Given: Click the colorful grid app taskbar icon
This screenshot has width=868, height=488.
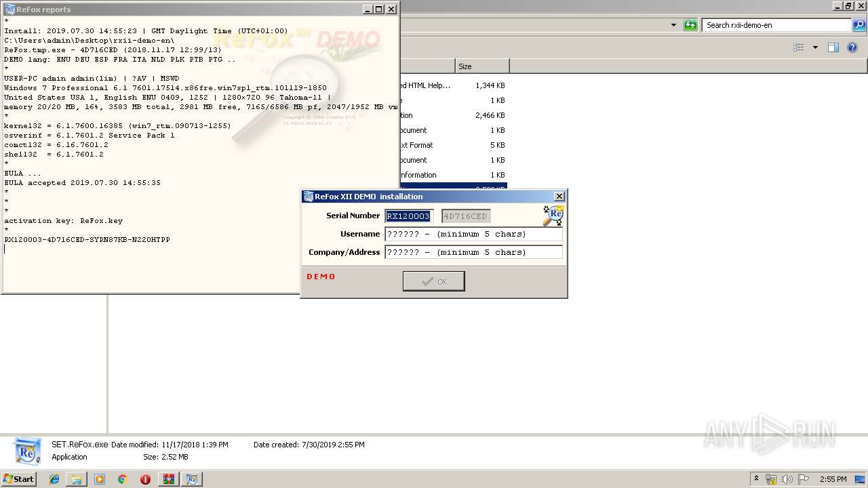Looking at the screenshot, I should [169, 479].
